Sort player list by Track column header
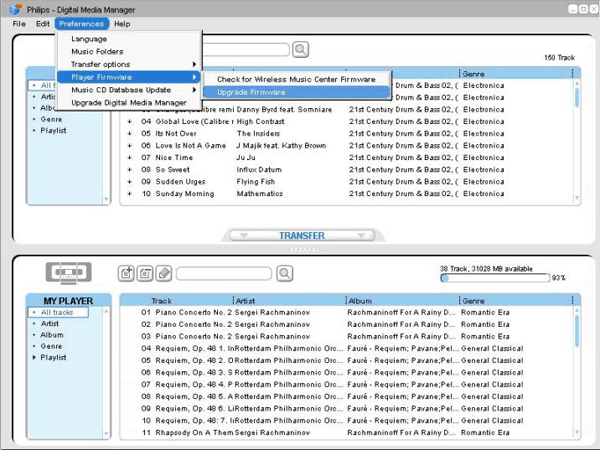The height and width of the screenshot is (450, 600). [x=161, y=301]
